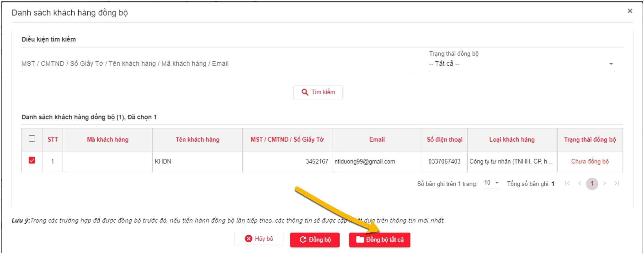Go to previous page arrow
This screenshot has width=644, height=254.
click(x=580, y=183)
